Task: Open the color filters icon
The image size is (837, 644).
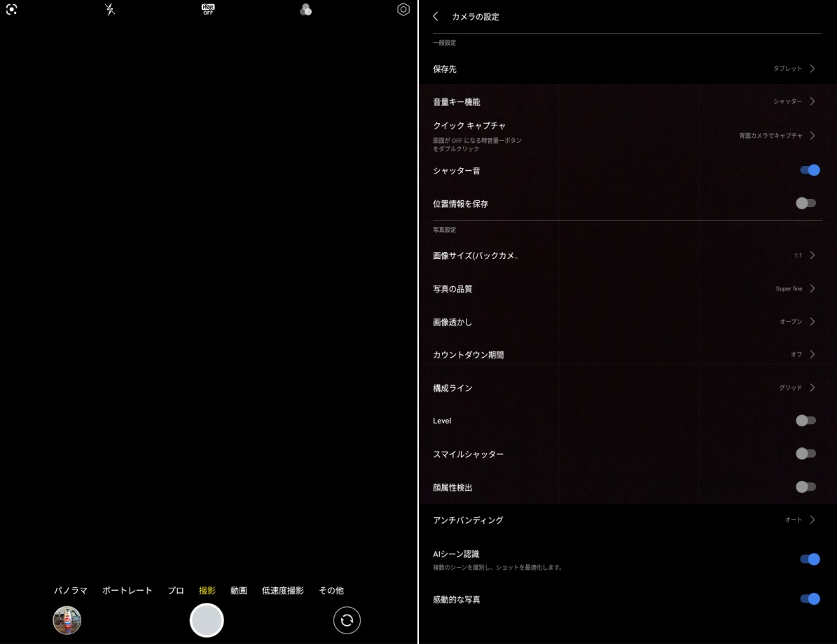Action: pos(305,10)
